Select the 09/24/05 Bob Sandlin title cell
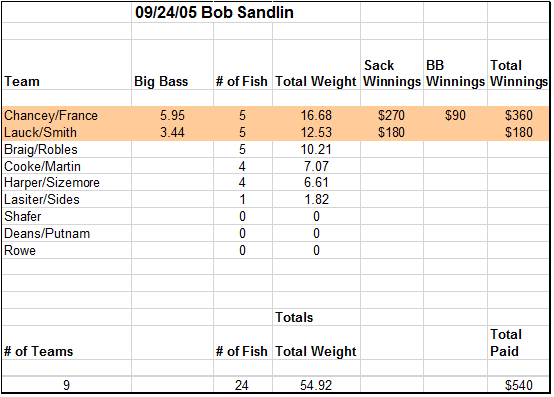This screenshot has width=554, height=397. pos(214,13)
